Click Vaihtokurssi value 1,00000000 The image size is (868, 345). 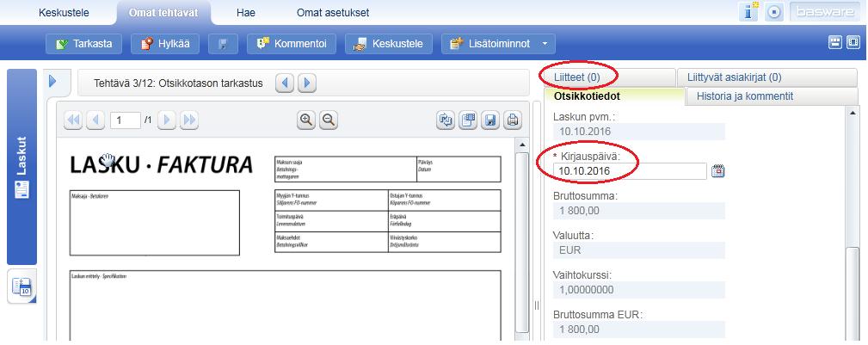point(639,290)
